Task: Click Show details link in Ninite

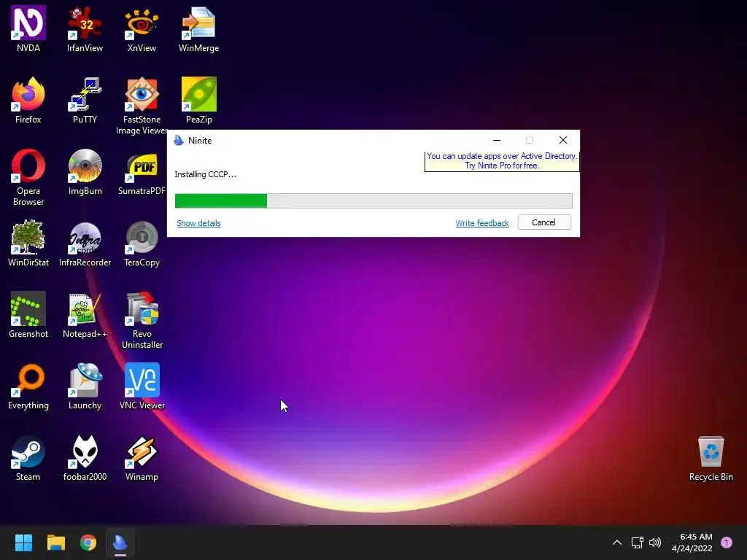Action: 198,223
